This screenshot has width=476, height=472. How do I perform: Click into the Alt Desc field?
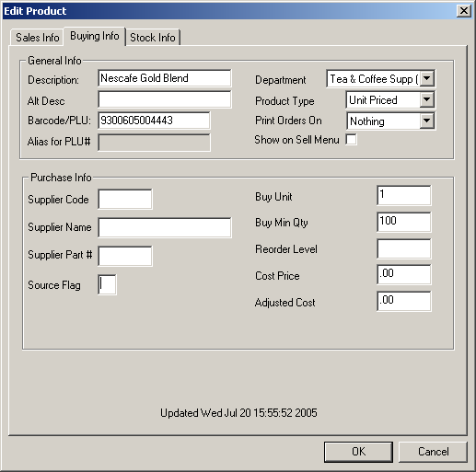[165, 99]
